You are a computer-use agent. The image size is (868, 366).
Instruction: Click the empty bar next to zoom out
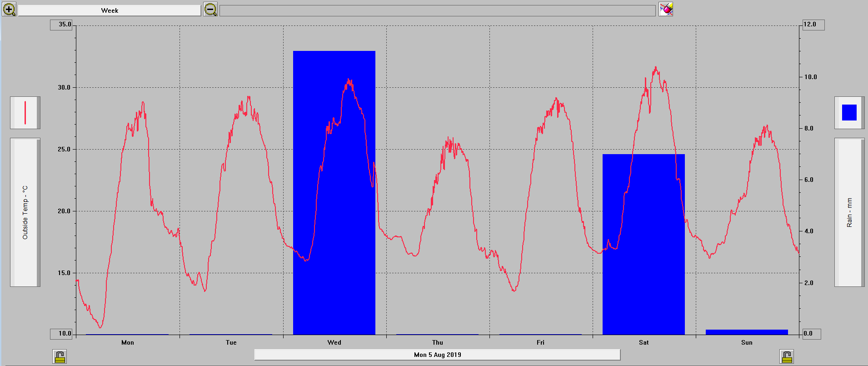click(437, 10)
